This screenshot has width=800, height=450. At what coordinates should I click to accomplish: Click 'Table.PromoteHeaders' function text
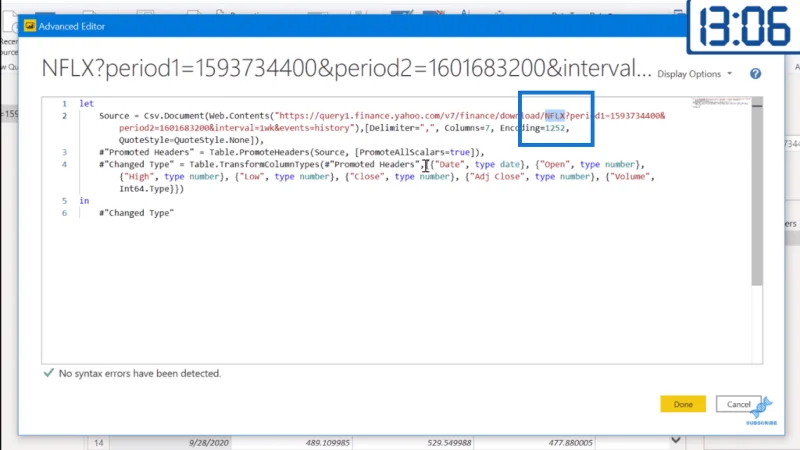coord(259,152)
